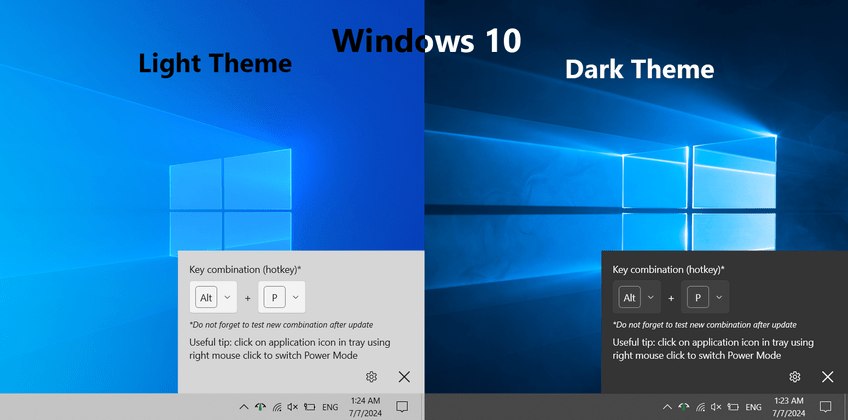Click power mode tray icon on dark taskbar
Viewport: 848px width, 420px height.
pyautogui.click(x=684, y=407)
